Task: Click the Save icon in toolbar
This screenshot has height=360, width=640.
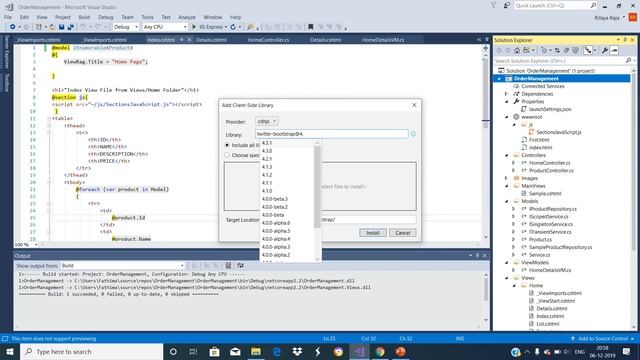Action: point(61,27)
